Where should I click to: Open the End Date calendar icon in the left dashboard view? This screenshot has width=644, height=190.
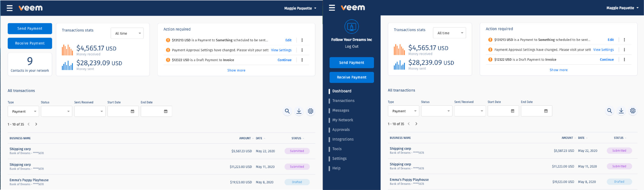(x=166, y=111)
